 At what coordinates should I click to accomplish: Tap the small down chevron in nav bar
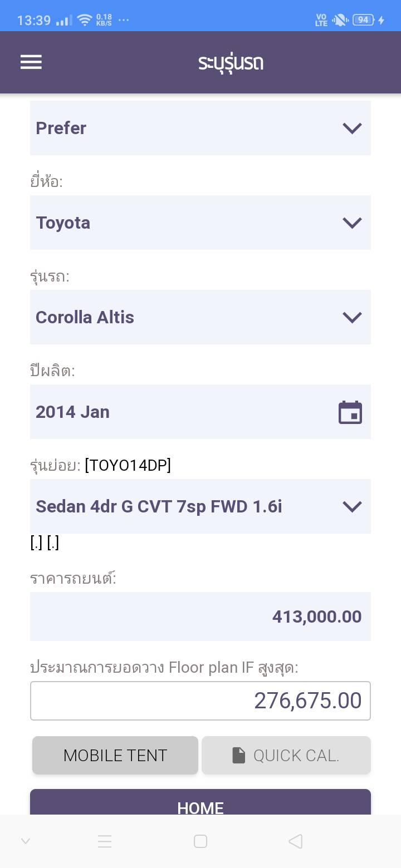pyautogui.click(x=26, y=841)
